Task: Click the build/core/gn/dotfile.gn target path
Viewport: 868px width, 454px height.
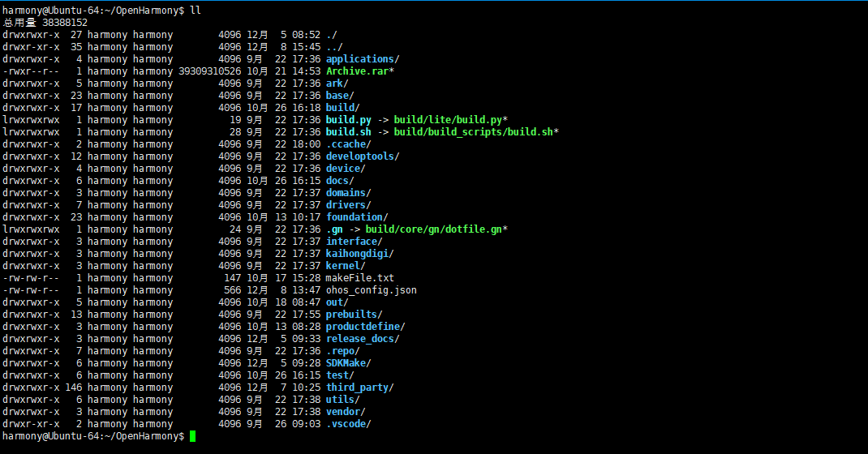Action: (x=433, y=229)
